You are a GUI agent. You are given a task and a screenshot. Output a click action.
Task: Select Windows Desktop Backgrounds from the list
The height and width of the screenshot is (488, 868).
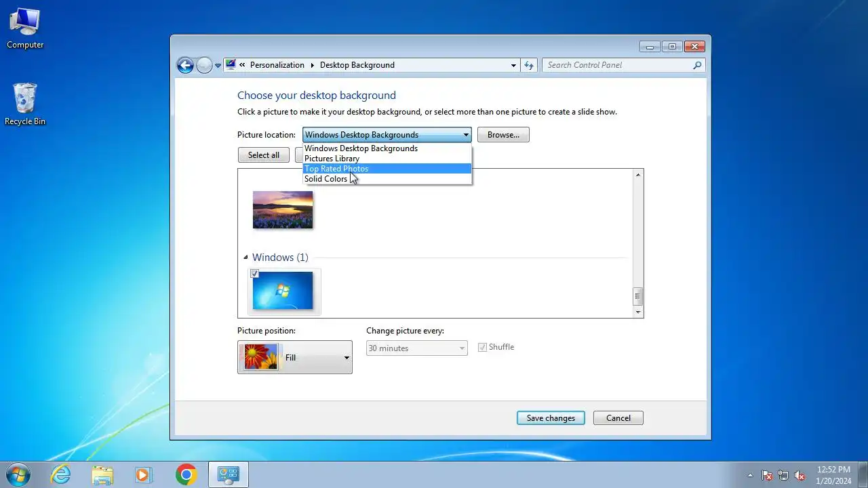[x=387, y=148]
